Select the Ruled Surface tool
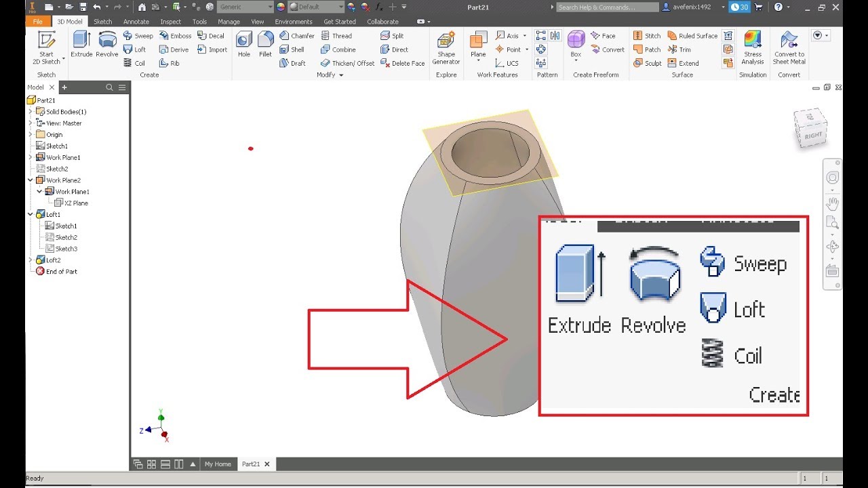The height and width of the screenshot is (488, 868). click(692, 36)
